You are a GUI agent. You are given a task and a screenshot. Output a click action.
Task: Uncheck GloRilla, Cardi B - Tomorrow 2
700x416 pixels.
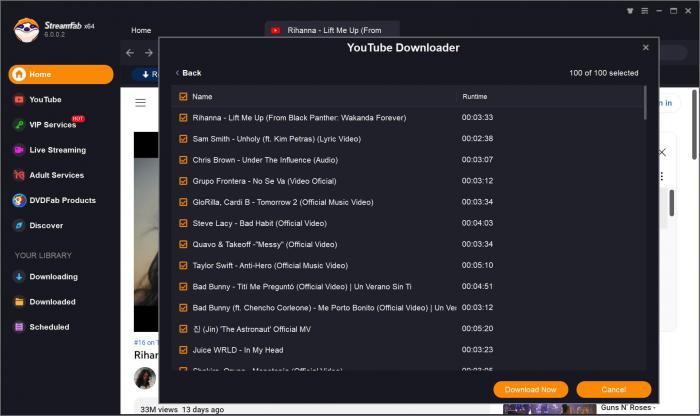pyautogui.click(x=183, y=202)
